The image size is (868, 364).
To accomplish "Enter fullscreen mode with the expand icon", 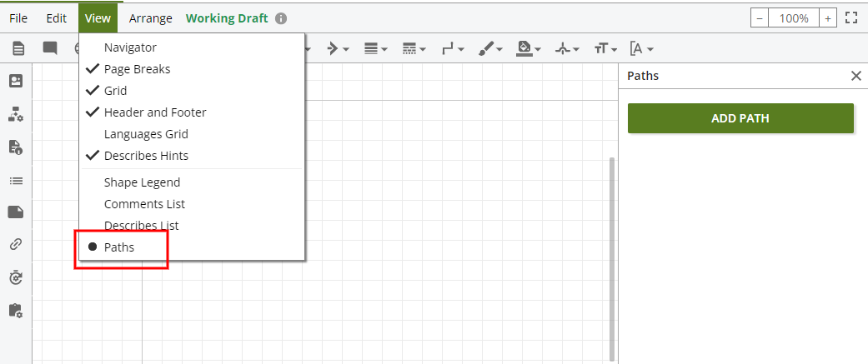I will click(x=851, y=17).
